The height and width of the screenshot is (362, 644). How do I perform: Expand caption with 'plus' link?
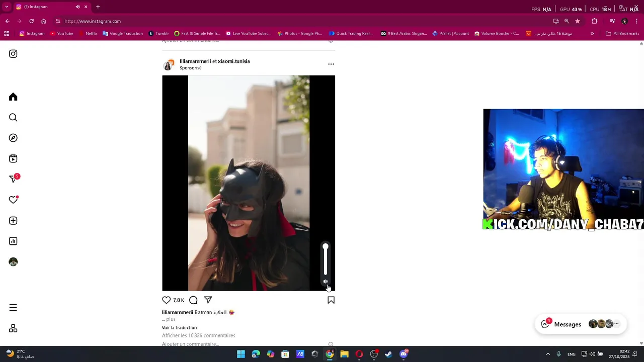(x=171, y=319)
